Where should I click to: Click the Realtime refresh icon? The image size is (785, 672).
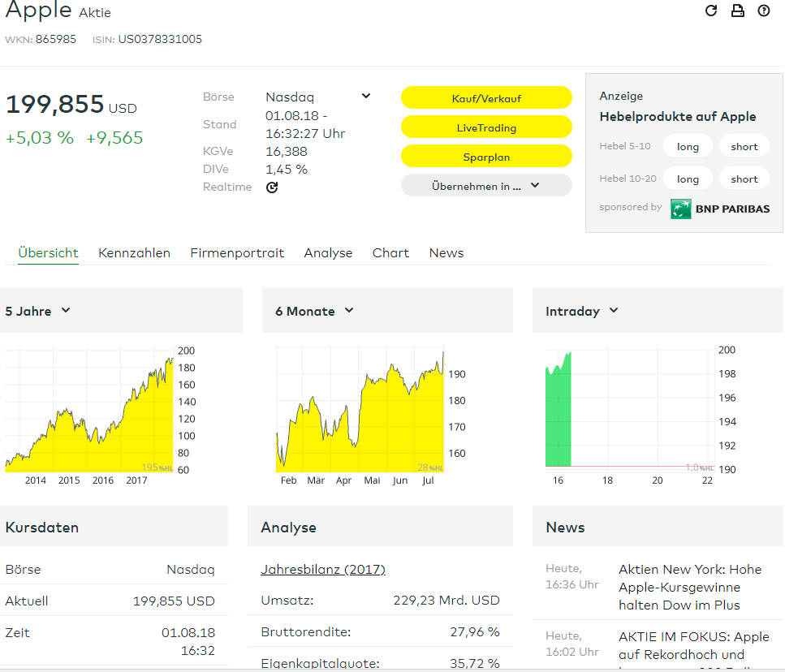tap(272, 187)
